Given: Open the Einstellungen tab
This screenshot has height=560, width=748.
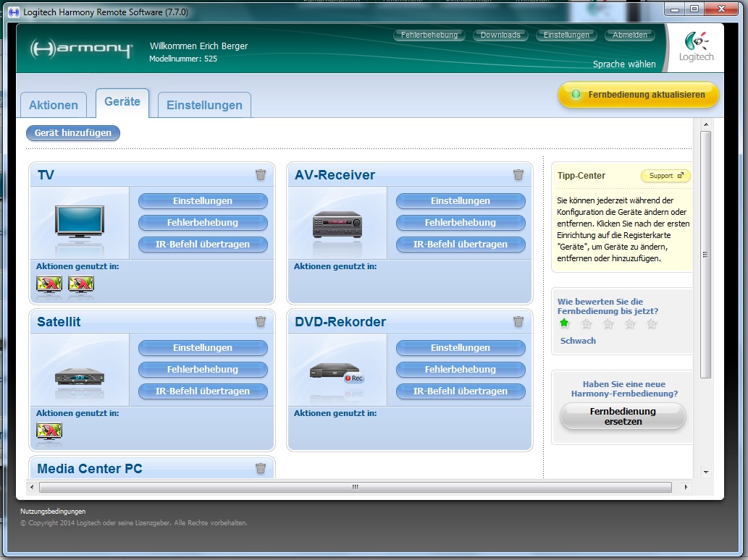Looking at the screenshot, I should tap(204, 105).
